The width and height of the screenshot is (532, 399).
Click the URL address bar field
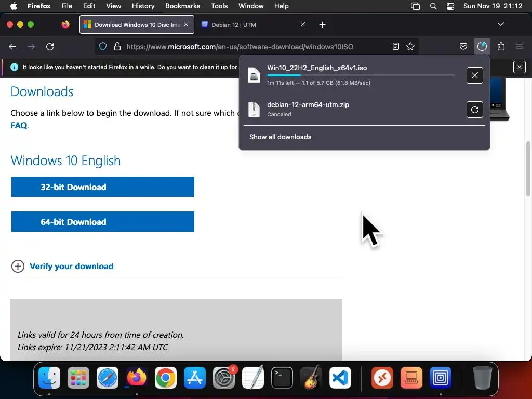[x=257, y=46]
